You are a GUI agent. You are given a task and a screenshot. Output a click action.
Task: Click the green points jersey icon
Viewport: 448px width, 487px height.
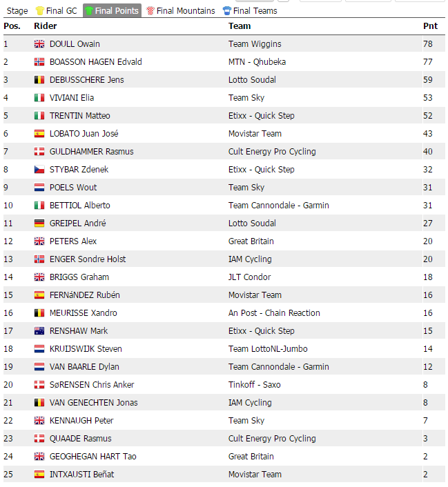click(89, 11)
